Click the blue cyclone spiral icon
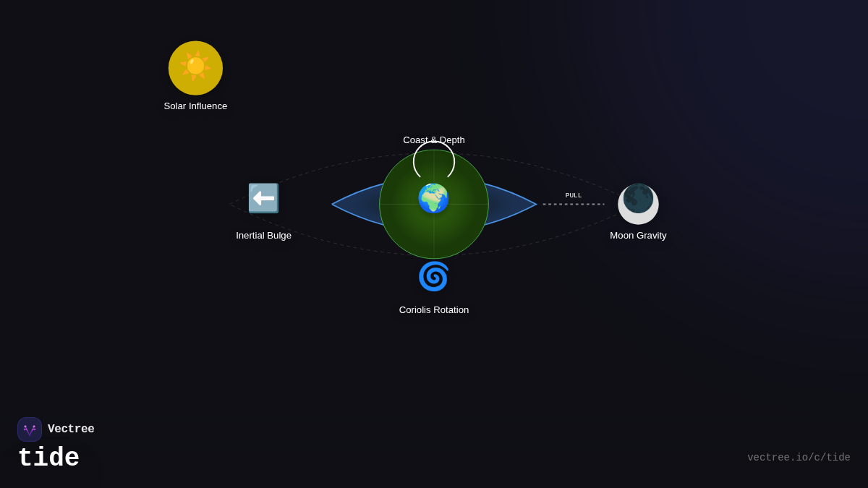Image resolution: width=868 pixels, height=488 pixels. 433,276
